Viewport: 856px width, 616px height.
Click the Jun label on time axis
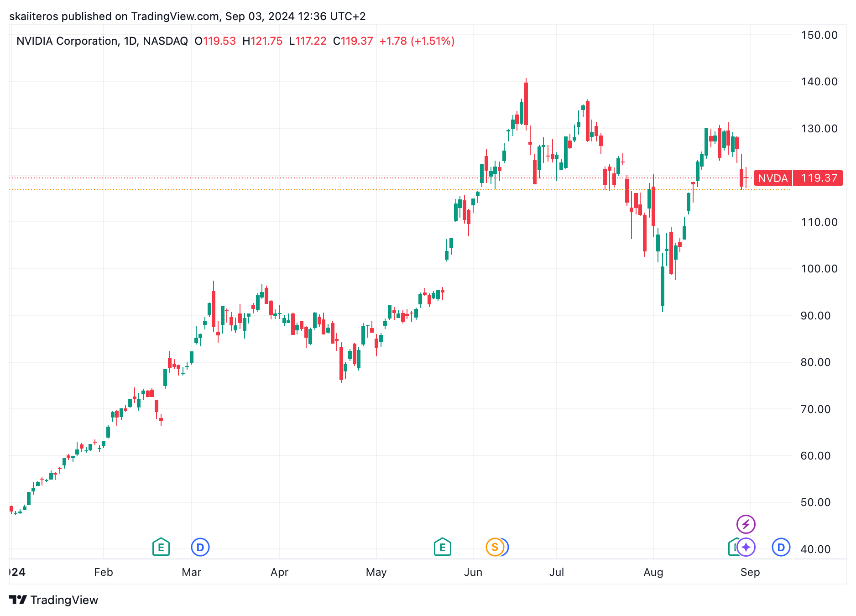(x=473, y=572)
